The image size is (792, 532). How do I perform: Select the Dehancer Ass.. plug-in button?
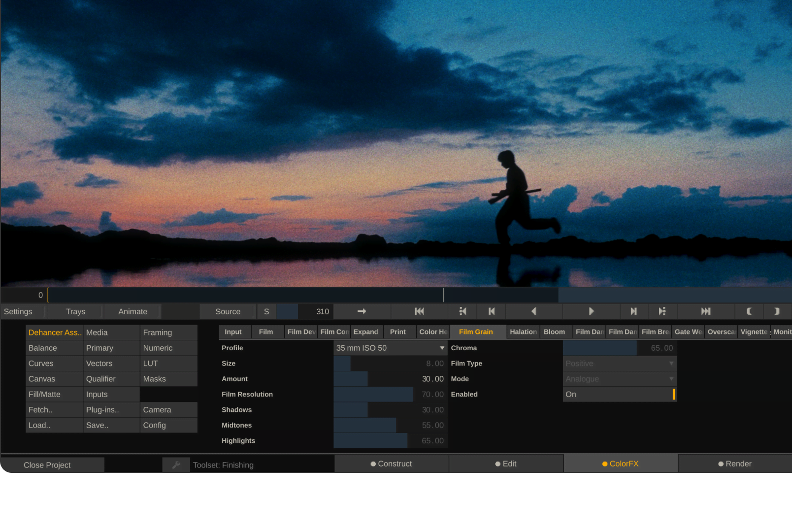(54, 332)
